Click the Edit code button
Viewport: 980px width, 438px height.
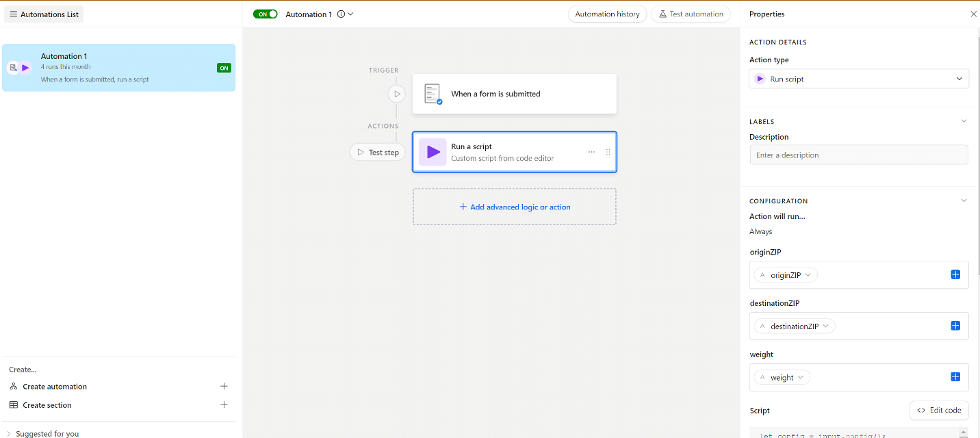pyautogui.click(x=939, y=410)
